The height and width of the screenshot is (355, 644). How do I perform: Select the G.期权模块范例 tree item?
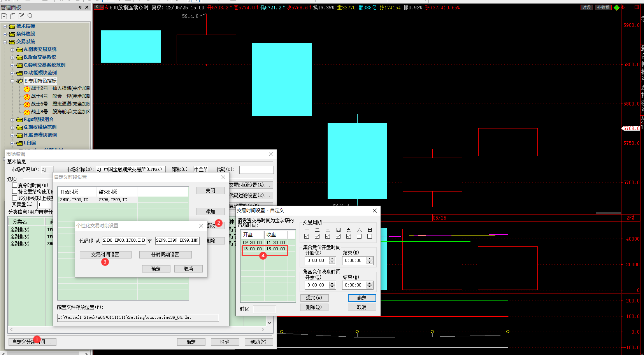click(40, 127)
